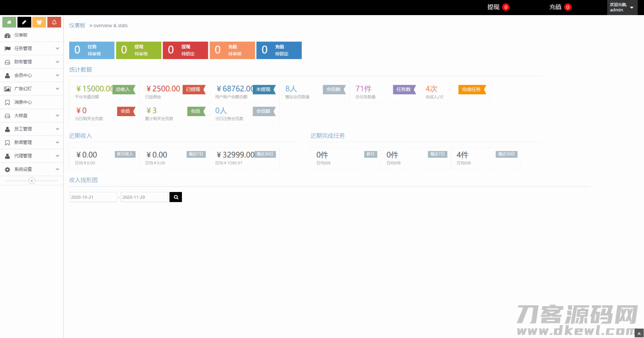Viewport: 644px width, 338px height.
Task: Click the blue 任务 待审核 tile
Action: [x=92, y=50]
